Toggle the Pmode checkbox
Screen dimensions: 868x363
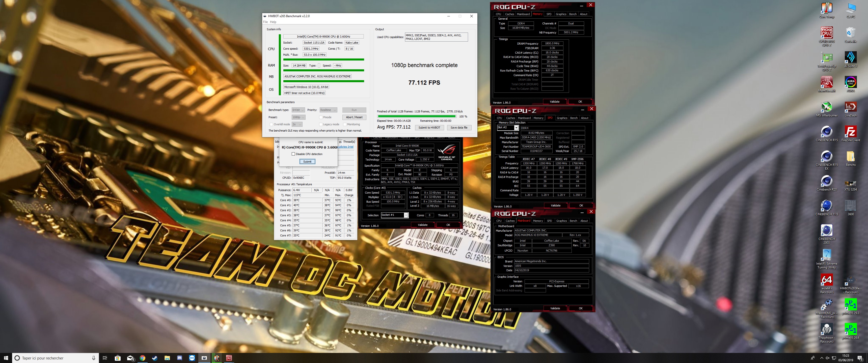(x=321, y=117)
